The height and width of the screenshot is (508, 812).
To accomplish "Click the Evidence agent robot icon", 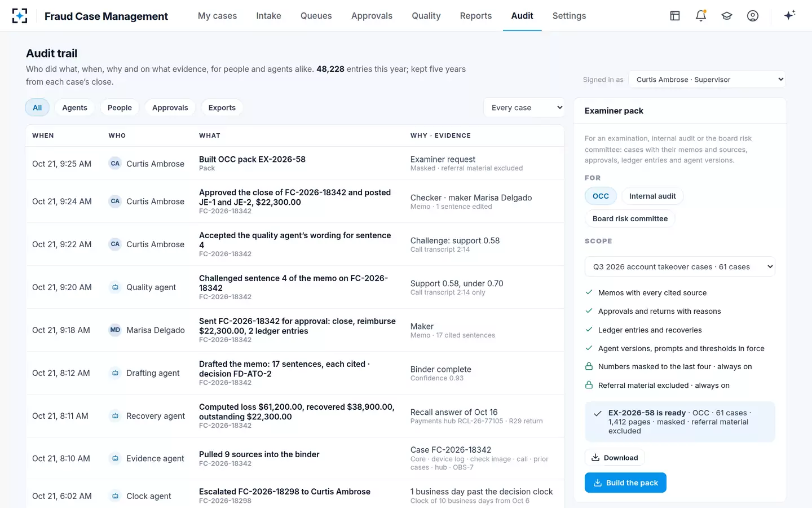I will (x=115, y=458).
